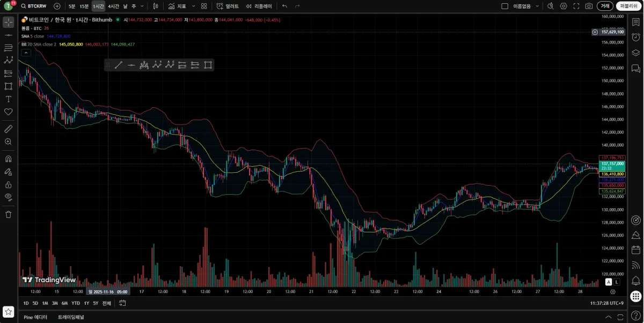Image resolution: width=644 pixels, height=323 pixels.
Task: Pick the long position tool in floating toolbar
Action: [182, 65]
